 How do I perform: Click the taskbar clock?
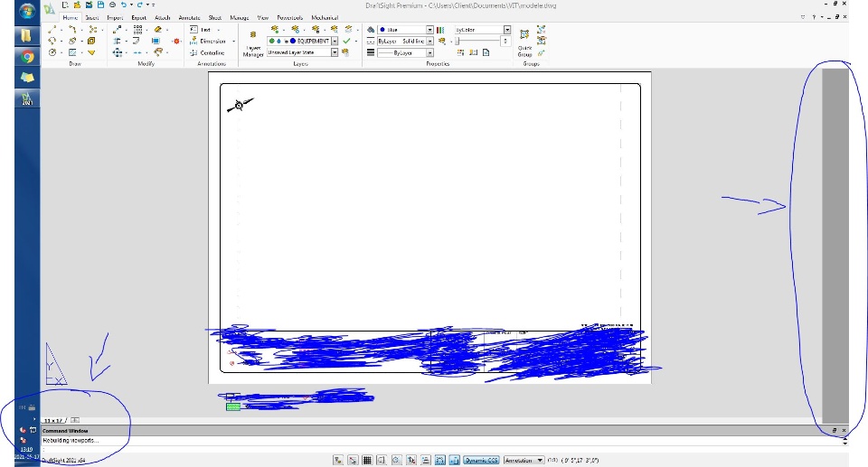[26, 453]
